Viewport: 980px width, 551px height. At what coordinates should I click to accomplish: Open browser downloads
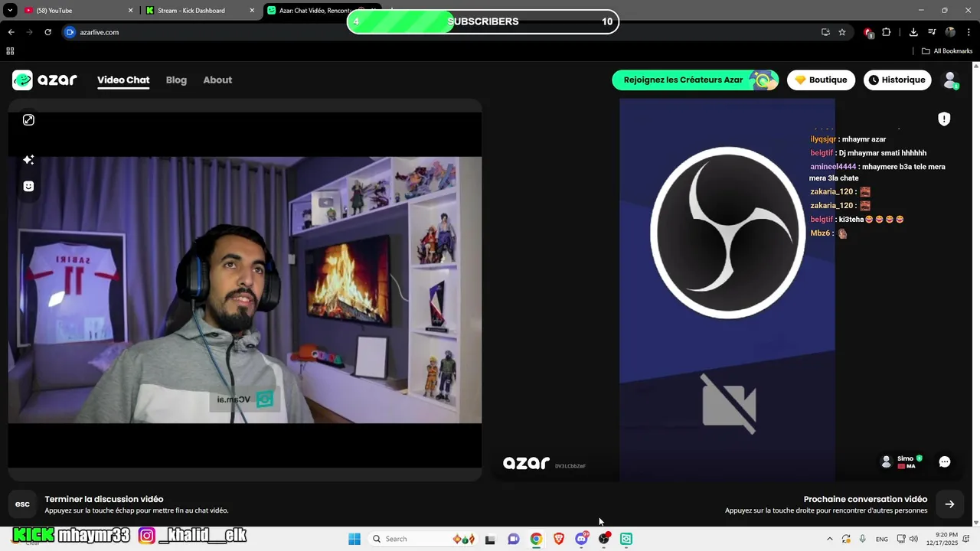pyautogui.click(x=913, y=32)
